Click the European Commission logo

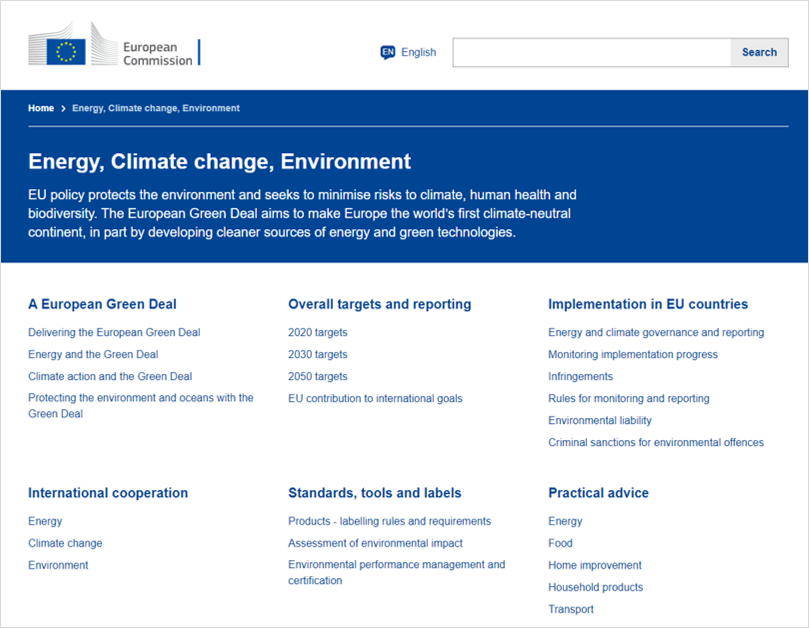click(115, 45)
